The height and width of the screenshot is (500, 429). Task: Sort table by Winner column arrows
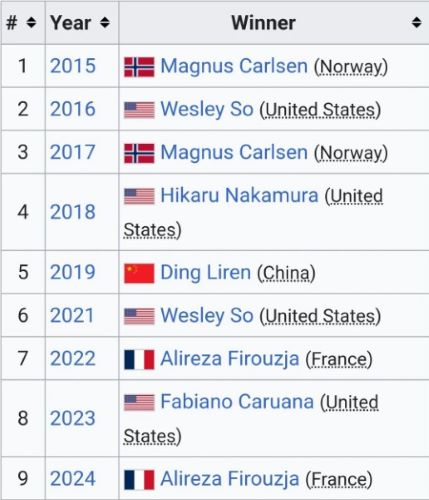[416, 23]
